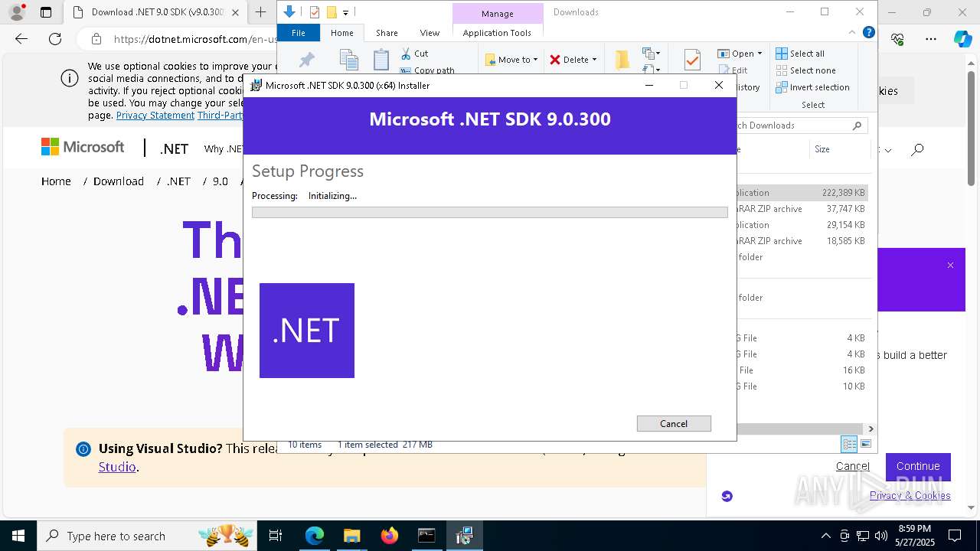Screen dimensions: 980x551
Task: Open Application Tools ribbon tab
Action: tap(498, 33)
